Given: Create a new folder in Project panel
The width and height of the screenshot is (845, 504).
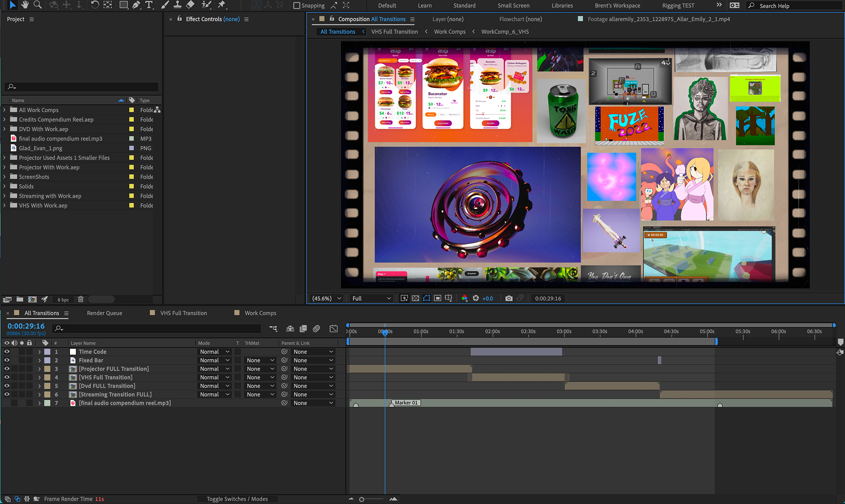Looking at the screenshot, I should pyautogui.click(x=20, y=299).
